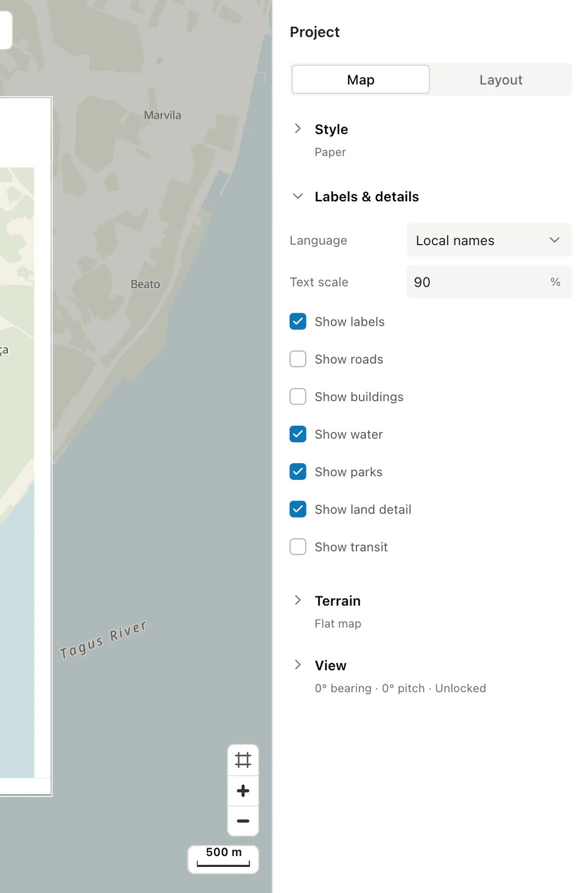The image size is (588, 893).
Task: Enable Show roads checkbox
Action: (298, 359)
